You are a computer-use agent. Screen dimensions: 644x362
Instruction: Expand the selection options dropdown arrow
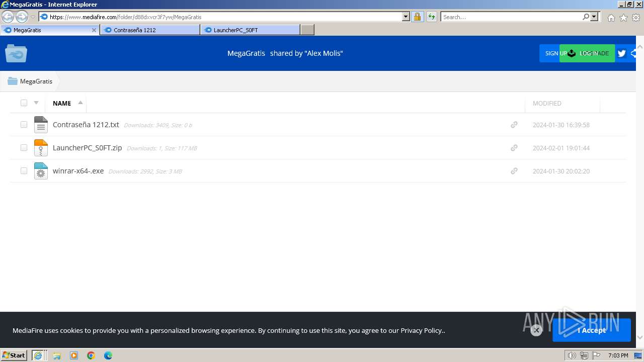coord(36,103)
